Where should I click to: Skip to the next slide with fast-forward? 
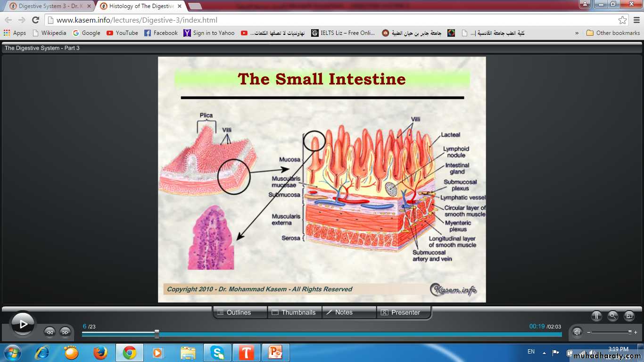(x=65, y=332)
